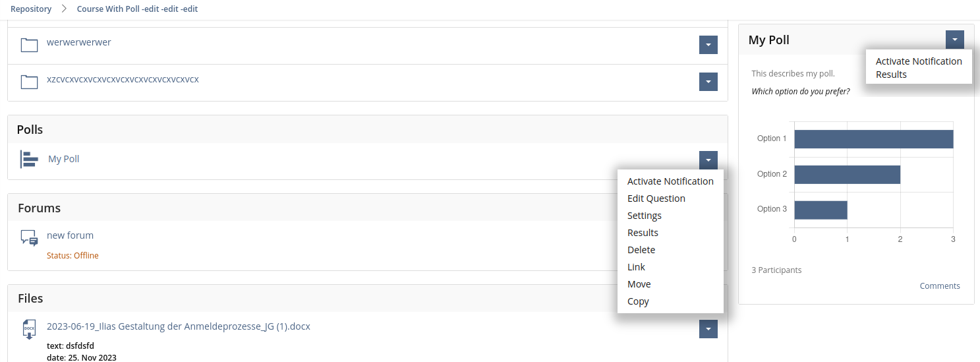This screenshot has height=362, width=980.
Task: Open the Comments link under the poll
Action: (x=940, y=286)
